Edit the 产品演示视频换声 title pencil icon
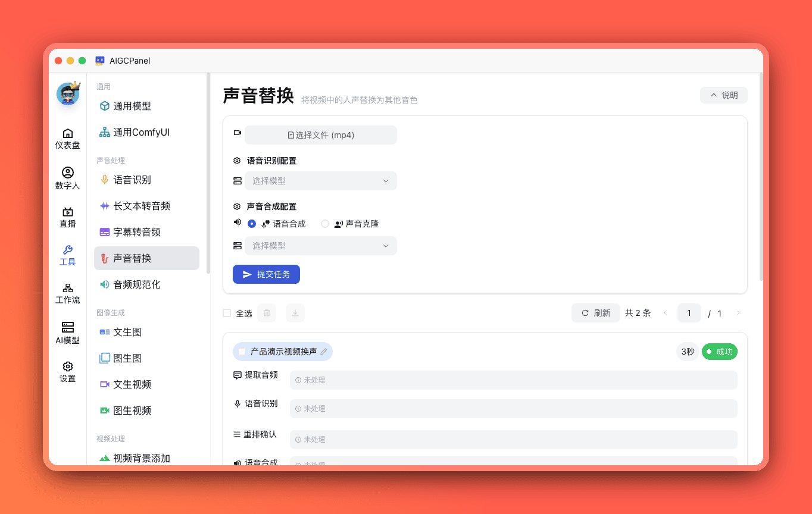The image size is (812, 514). point(324,352)
